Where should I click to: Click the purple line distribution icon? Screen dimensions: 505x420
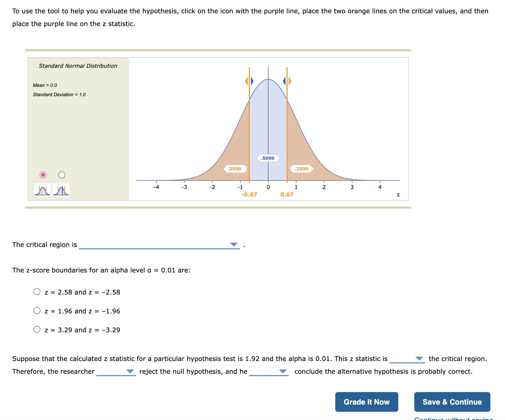pos(61,190)
